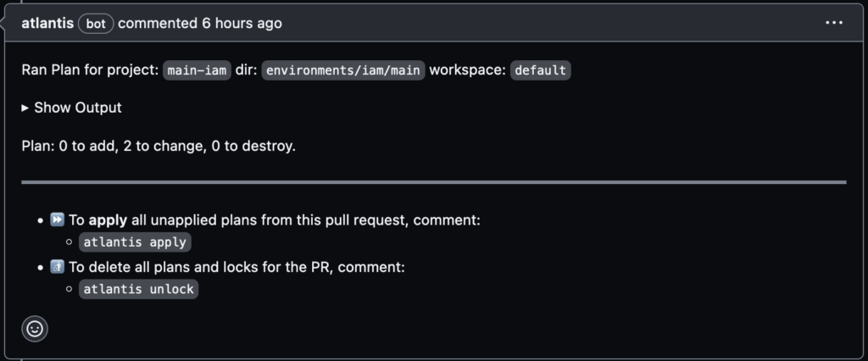
Task: Click the bot badge next to atlantis
Action: (x=96, y=24)
